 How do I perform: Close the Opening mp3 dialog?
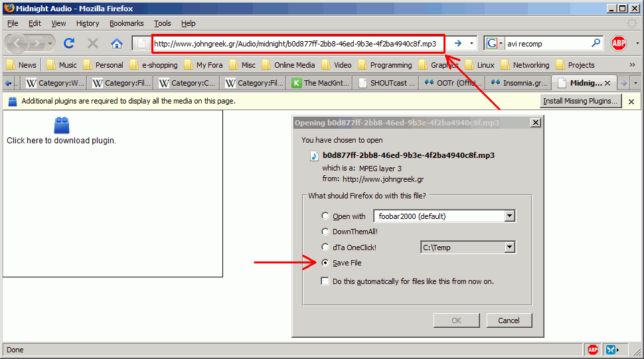[536, 123]
